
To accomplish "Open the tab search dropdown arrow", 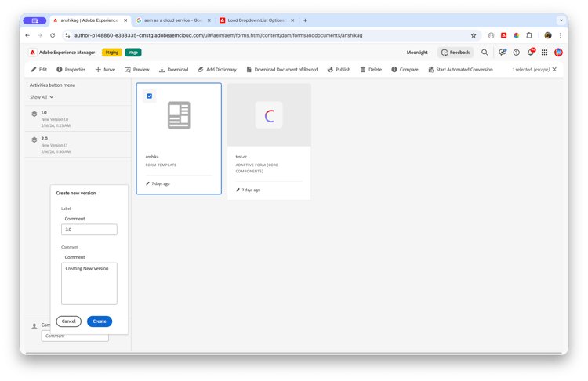I will point(561,20).
